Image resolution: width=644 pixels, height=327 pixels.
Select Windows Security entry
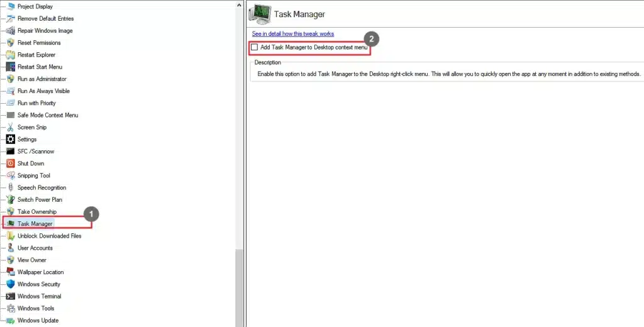38,284
